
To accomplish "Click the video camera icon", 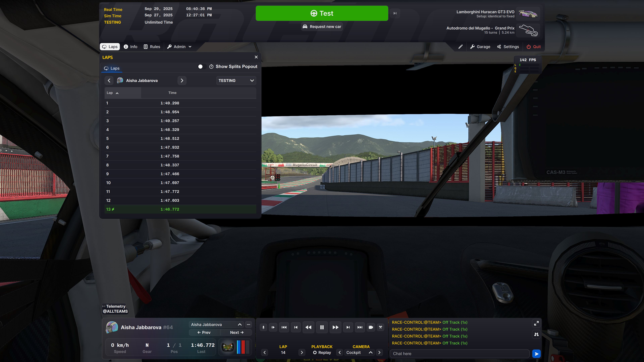I will click(371, 327).
